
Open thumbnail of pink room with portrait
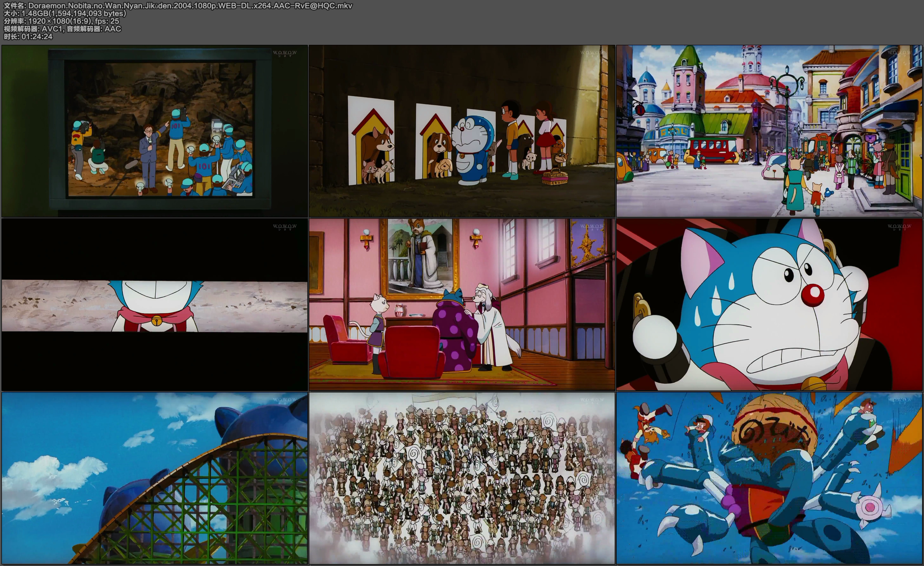(x=462, y=305)
